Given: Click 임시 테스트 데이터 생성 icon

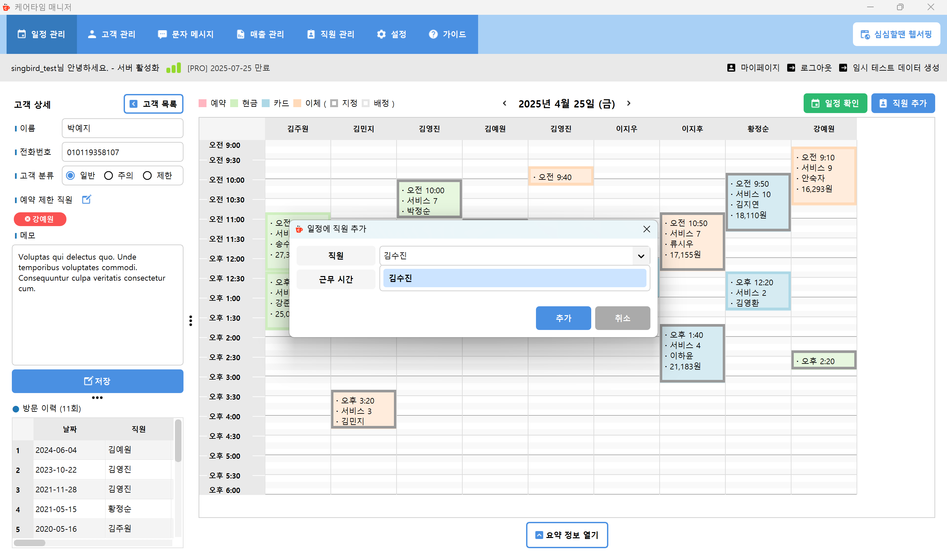Looking at the screenshot, I should tap(843, 68).
